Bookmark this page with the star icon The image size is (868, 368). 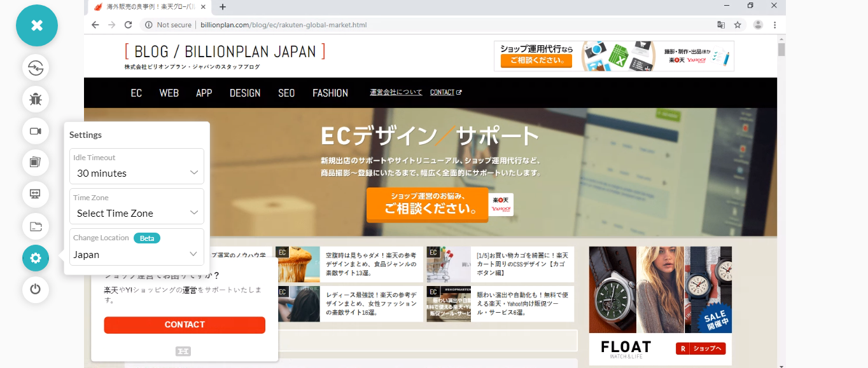coord(738,24)
